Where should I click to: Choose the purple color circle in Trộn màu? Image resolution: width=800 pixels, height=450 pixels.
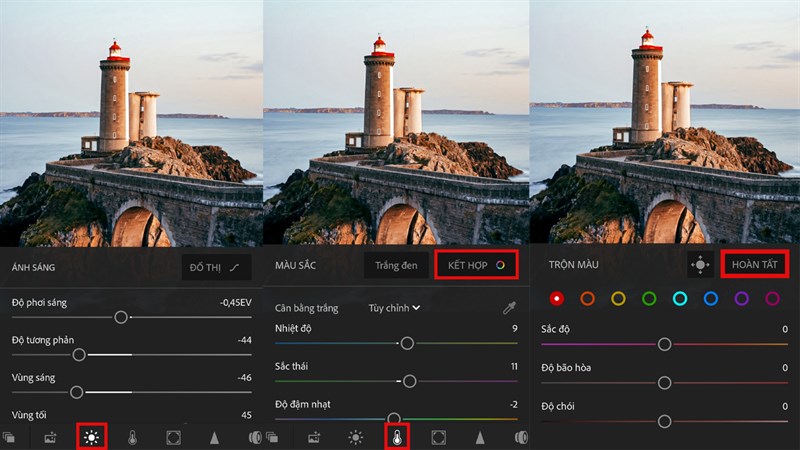point(741,298)
